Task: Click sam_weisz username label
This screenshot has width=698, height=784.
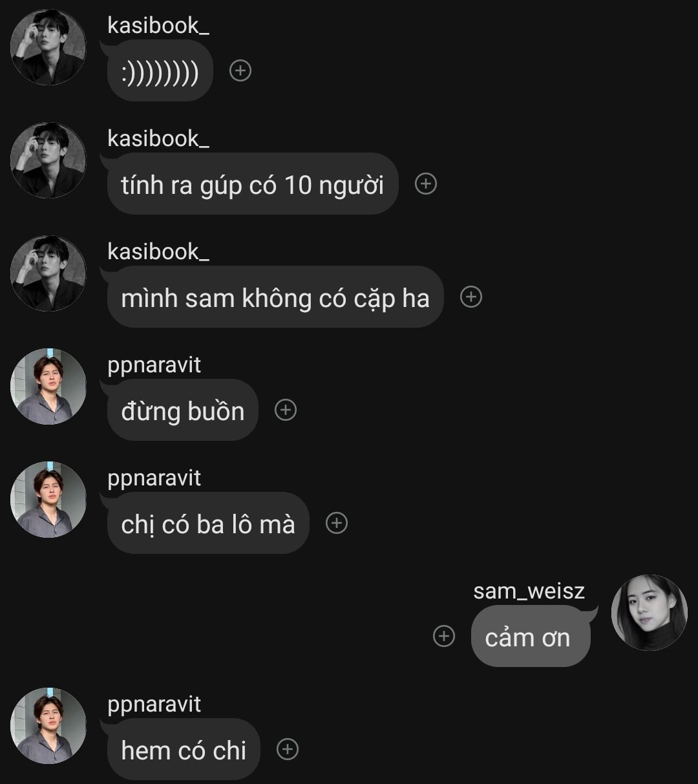Action: pyautogui.click(x=529, y=591)
